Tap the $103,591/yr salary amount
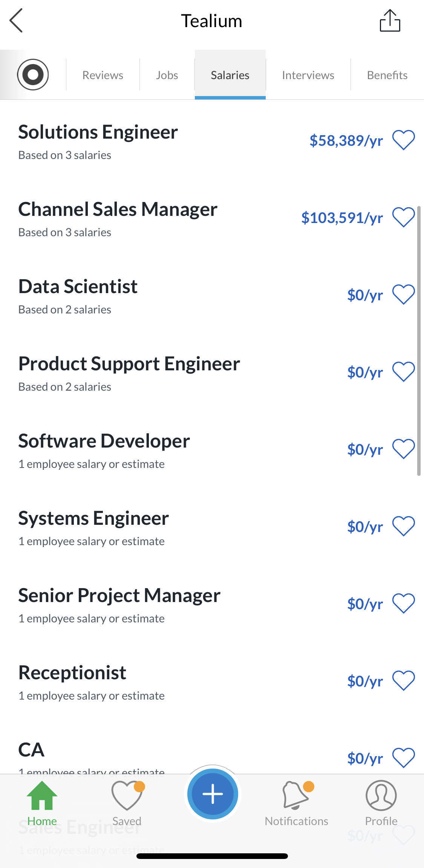This screenshot has height=868, width=424. (x=342, y=218)
